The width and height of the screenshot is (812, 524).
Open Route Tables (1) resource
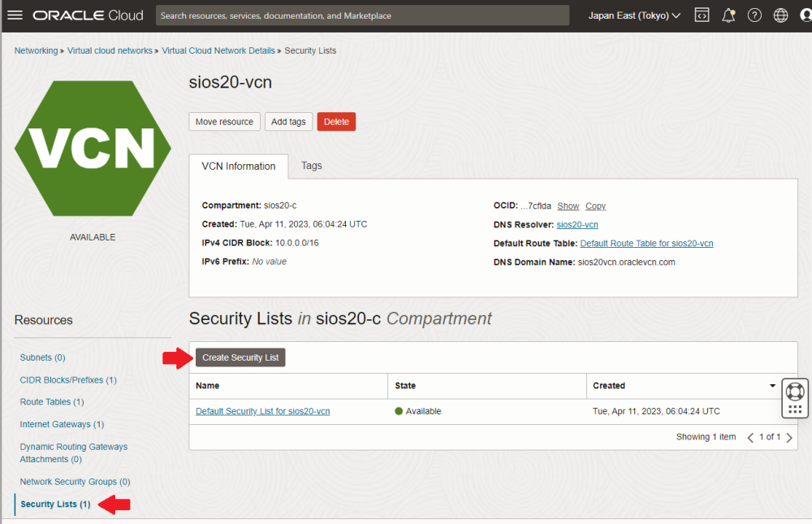click(x=52, y=401)
